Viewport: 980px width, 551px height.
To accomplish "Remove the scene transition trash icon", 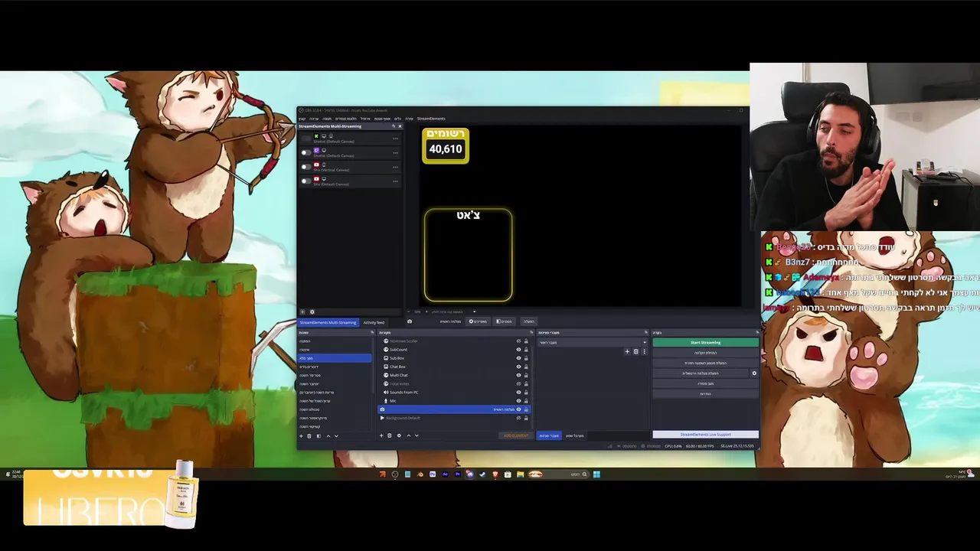I will click(x=635, y=351).
